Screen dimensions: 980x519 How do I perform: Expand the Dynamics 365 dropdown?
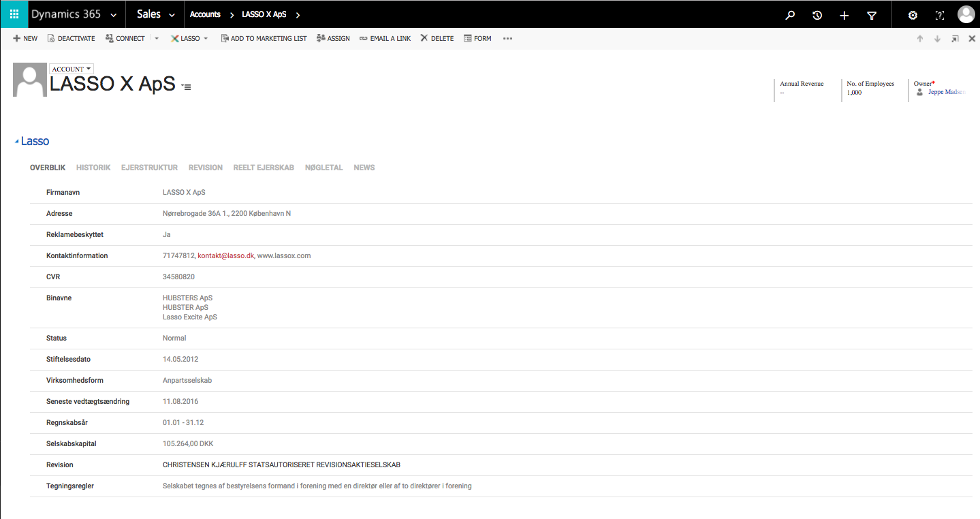click(113, 15)
